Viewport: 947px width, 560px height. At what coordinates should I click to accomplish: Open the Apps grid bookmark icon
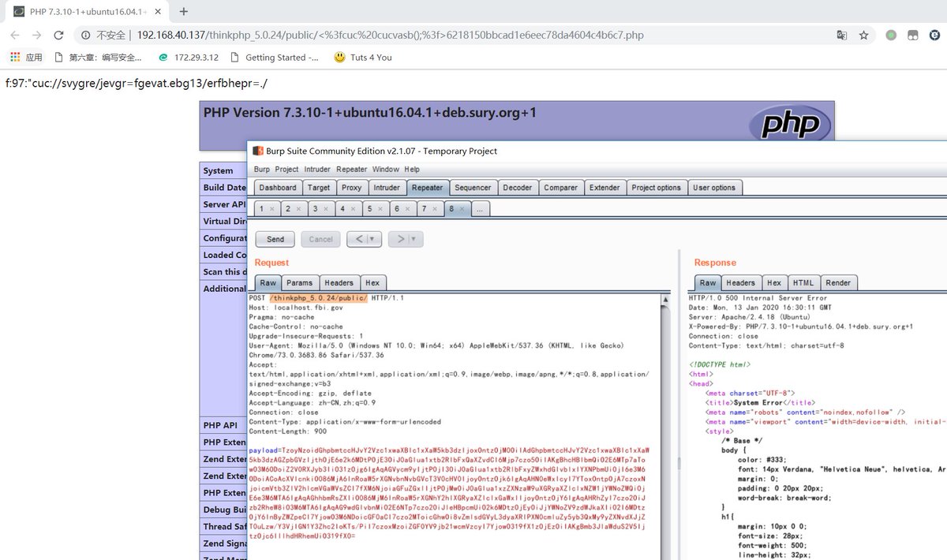coord(26,58)
